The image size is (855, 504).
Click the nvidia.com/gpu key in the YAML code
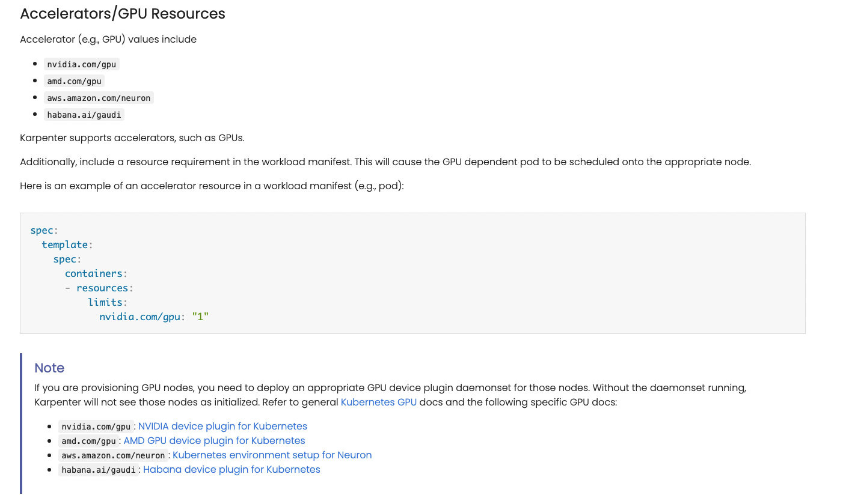(140, 317)
